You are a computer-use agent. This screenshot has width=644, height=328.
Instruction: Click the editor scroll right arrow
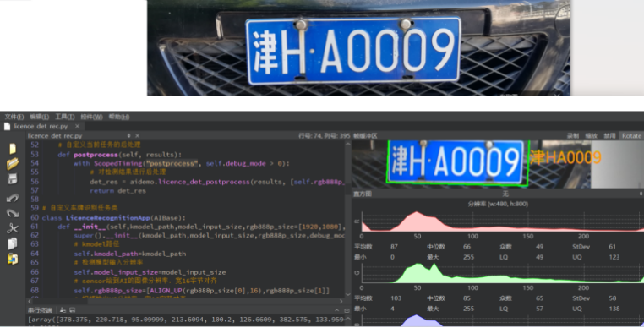341,301
